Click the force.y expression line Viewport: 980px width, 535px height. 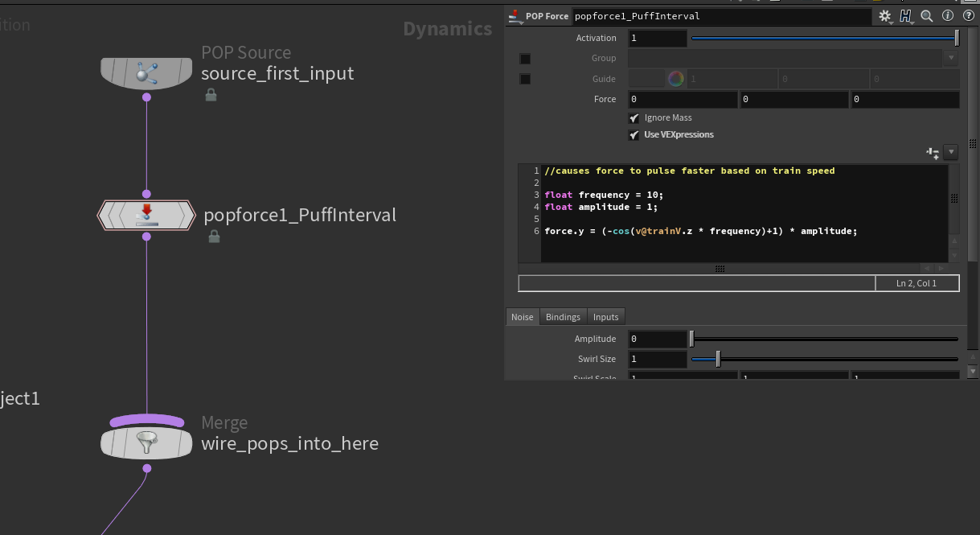701,231
